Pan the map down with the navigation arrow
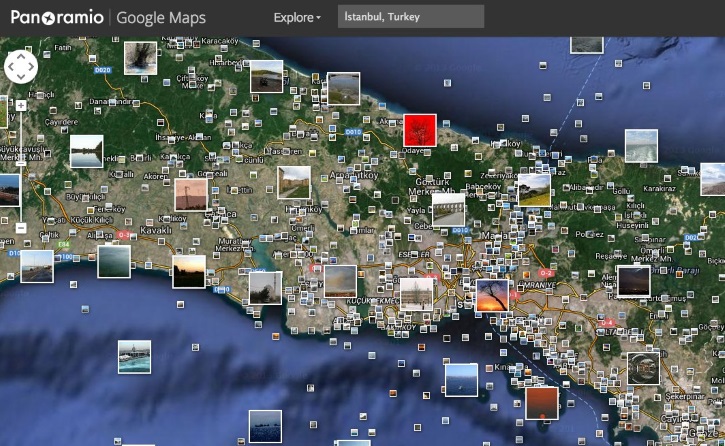This screenshot has width=725, height=446. coord(21,77)
